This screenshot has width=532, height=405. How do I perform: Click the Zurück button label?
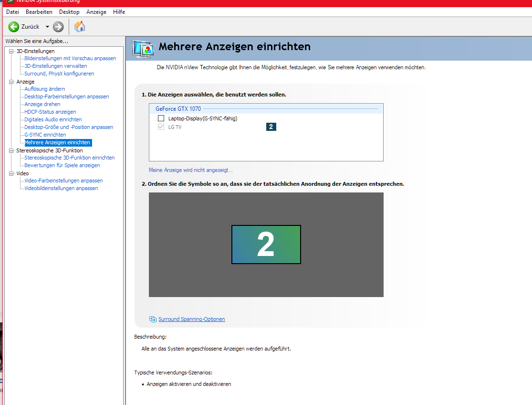(x=30, y=27)
